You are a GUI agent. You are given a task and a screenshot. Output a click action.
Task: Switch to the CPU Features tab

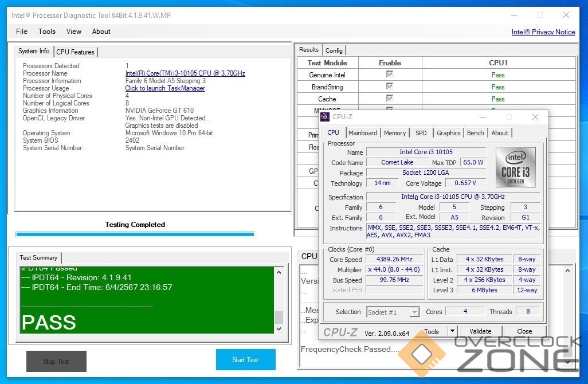tap(75, 52)
